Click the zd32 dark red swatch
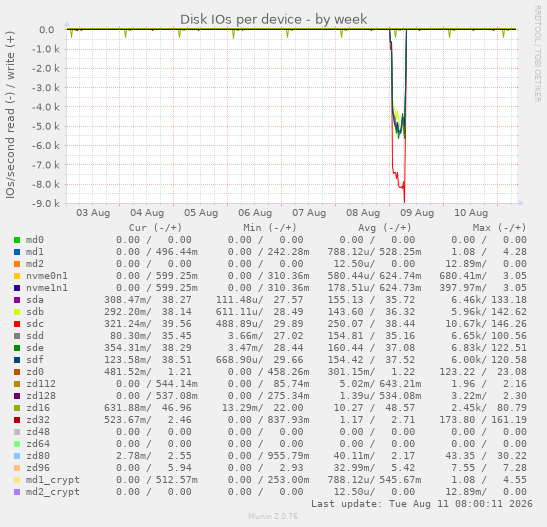This screenshot has width=547, height=527. [x=17, y=420]
